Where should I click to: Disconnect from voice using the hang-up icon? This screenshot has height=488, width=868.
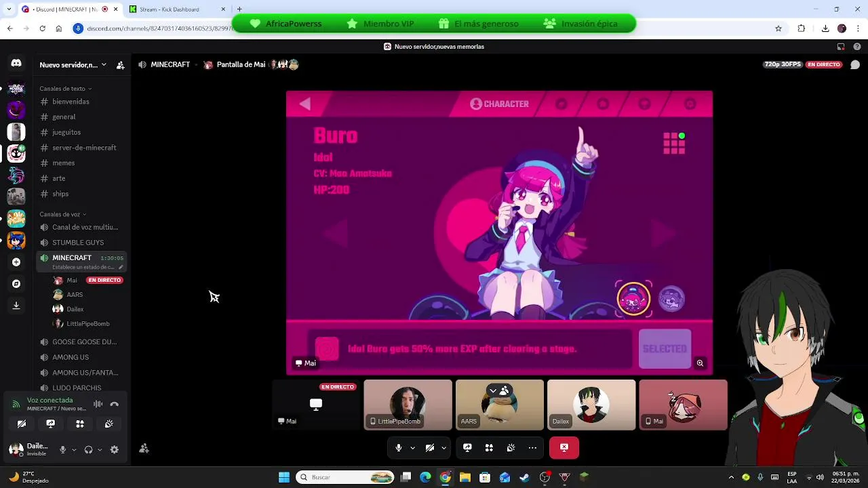pyautogui.click(x=115, y=404)
